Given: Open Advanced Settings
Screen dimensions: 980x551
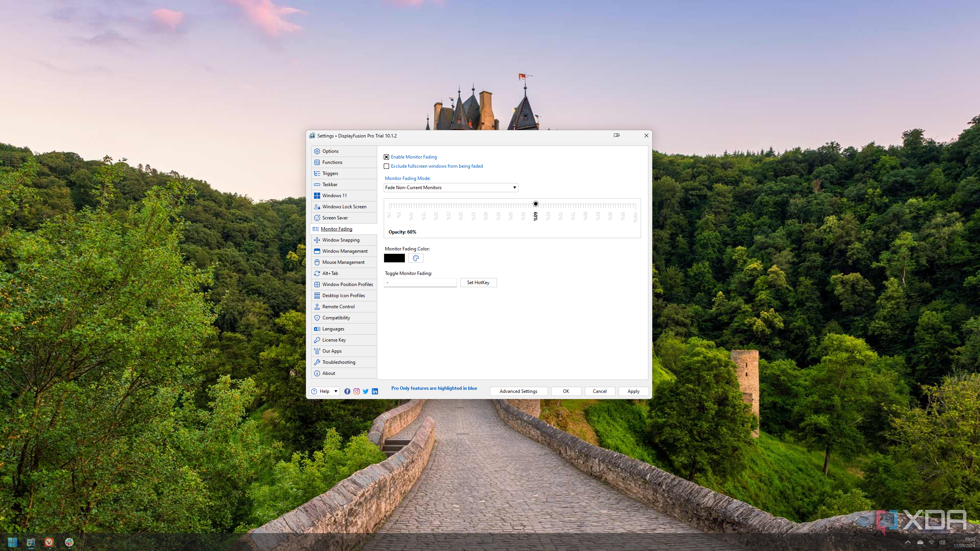Looking at the screenshot, I should point(518,391).
